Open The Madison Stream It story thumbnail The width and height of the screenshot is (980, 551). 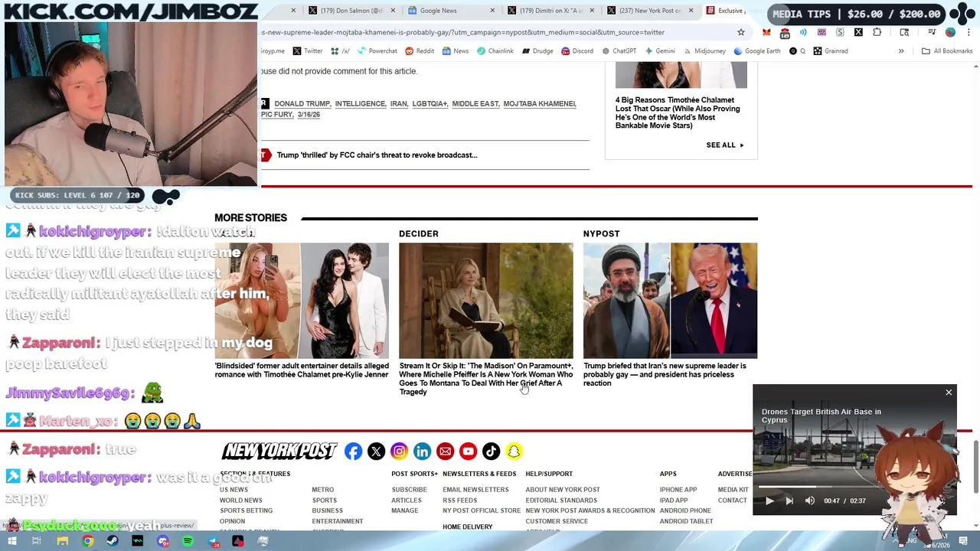point(485,301)
